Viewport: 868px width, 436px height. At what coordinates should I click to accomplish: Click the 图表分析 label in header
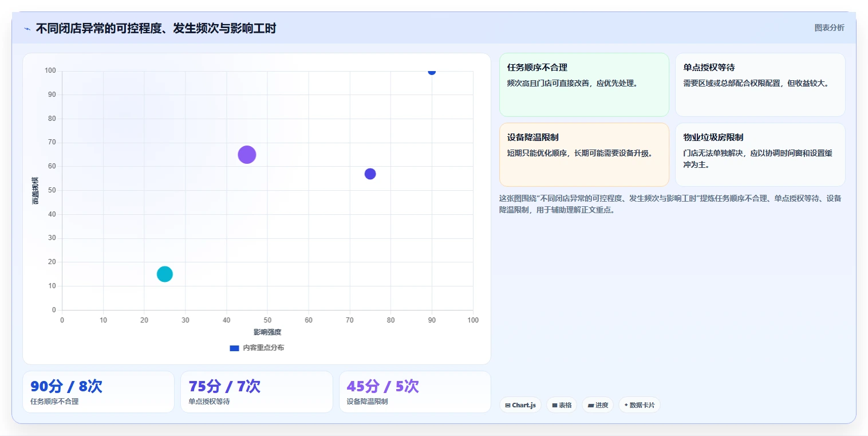click(829, 28)
